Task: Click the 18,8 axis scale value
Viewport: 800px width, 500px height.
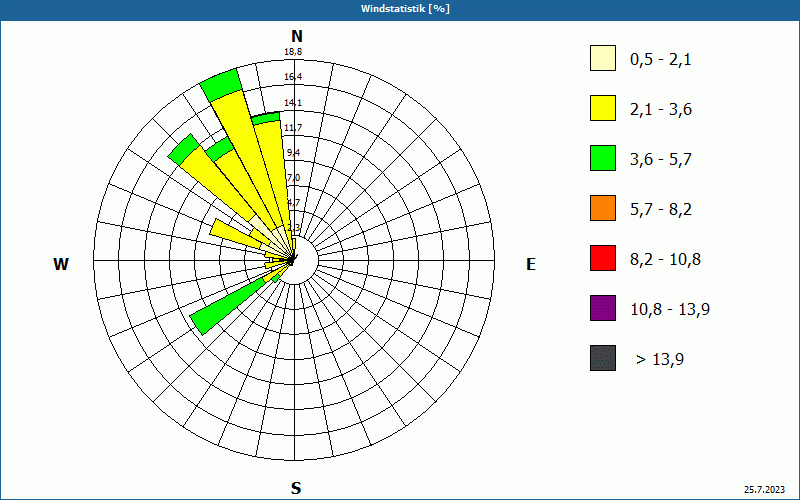Action: 293,52
